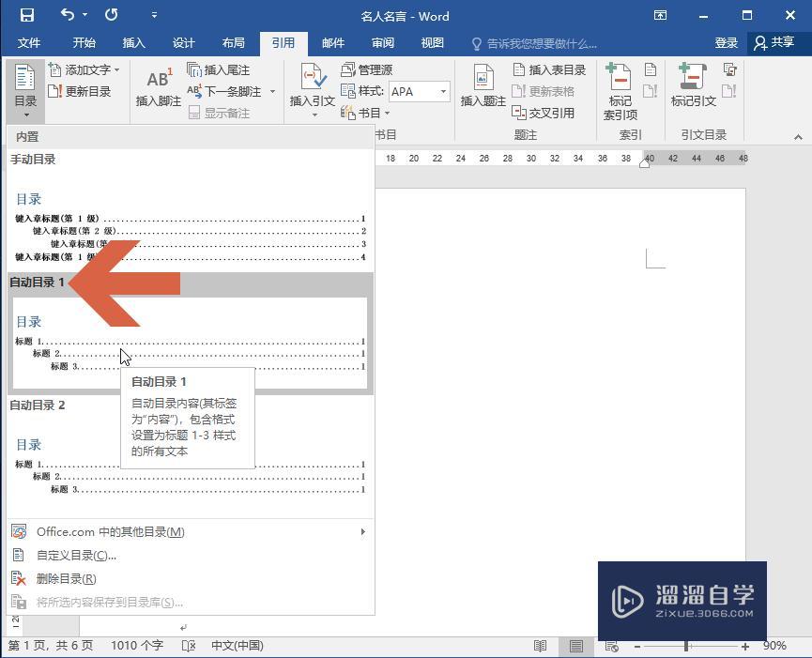Open the 书目 bibliography dropdown
The height and width of the screenshot is (658, 812).
coord(365,113)
